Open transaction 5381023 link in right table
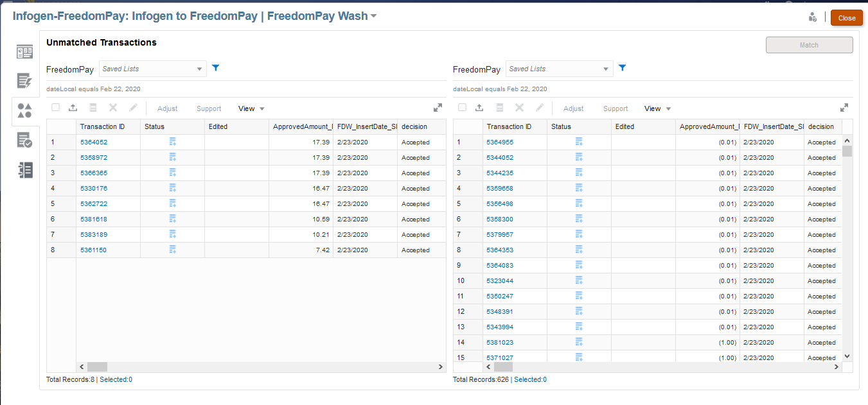 500,343
